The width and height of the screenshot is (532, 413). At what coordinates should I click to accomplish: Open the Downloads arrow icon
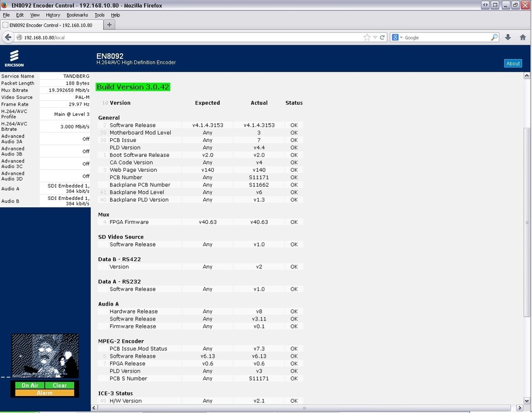click(508, 37)
